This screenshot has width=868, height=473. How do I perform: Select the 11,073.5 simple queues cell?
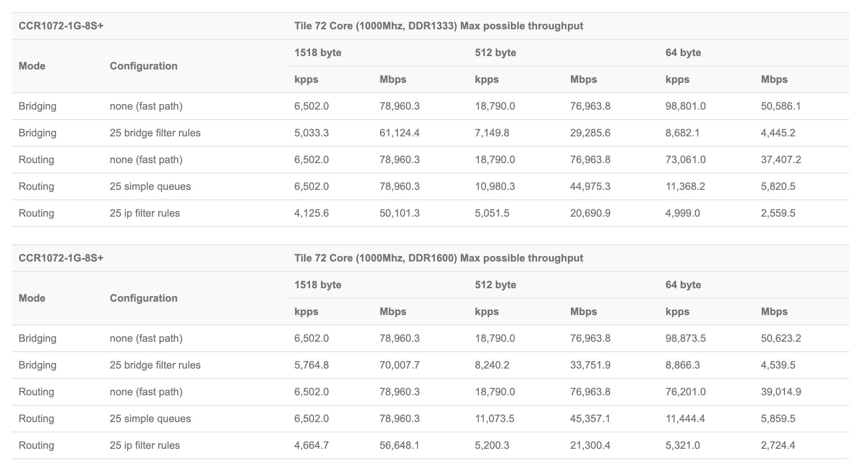tap(494, 419)
